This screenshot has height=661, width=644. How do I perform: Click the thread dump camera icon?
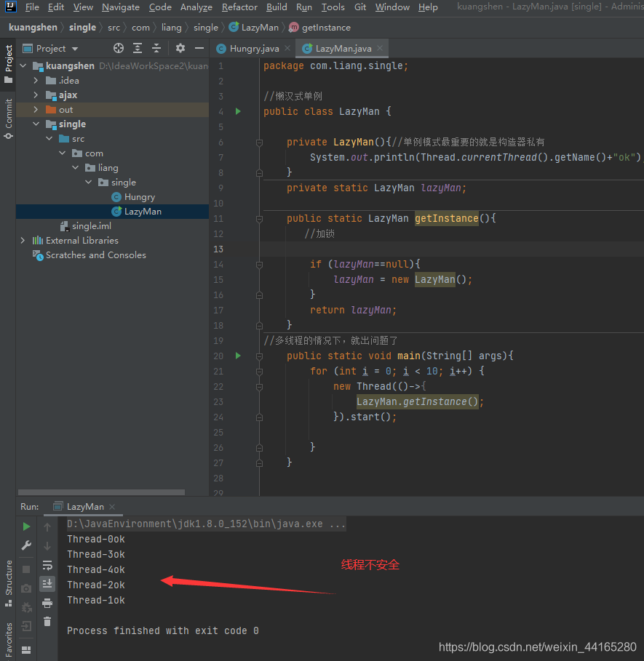coord(26,588)
